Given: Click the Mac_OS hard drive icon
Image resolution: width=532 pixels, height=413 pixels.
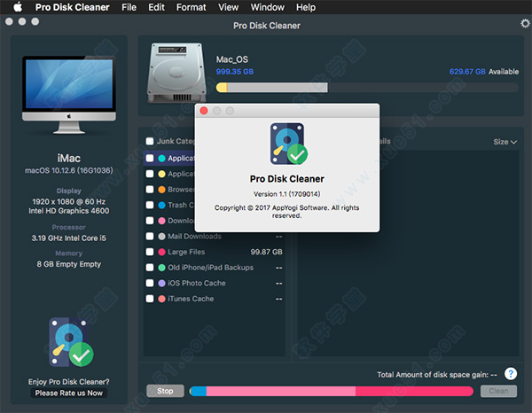Looking at the screenshot, I should 176,72.
